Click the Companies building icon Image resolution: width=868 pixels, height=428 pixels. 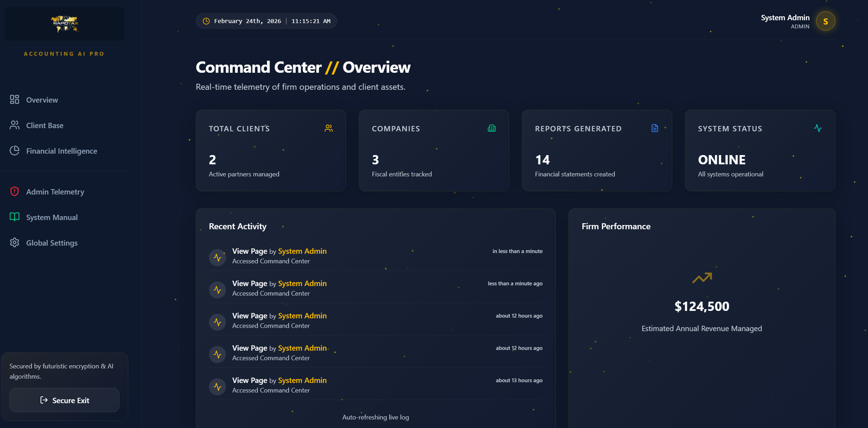492,128
